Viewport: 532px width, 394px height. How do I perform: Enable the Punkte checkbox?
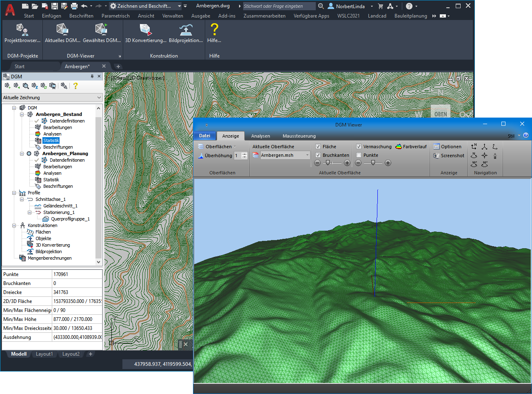coord(359,155)
